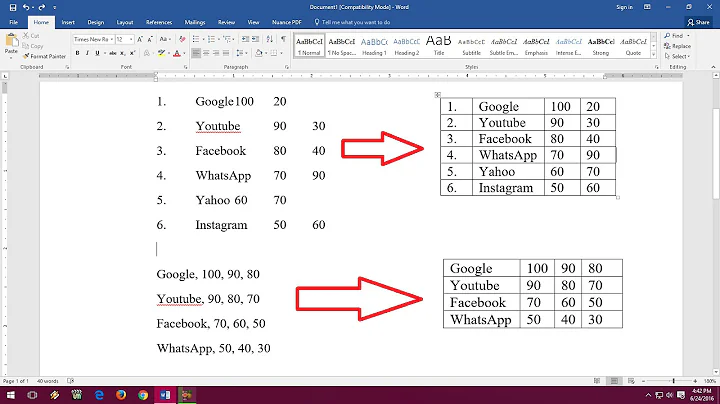Click the table move handle of the first table

tap(438, 95)
